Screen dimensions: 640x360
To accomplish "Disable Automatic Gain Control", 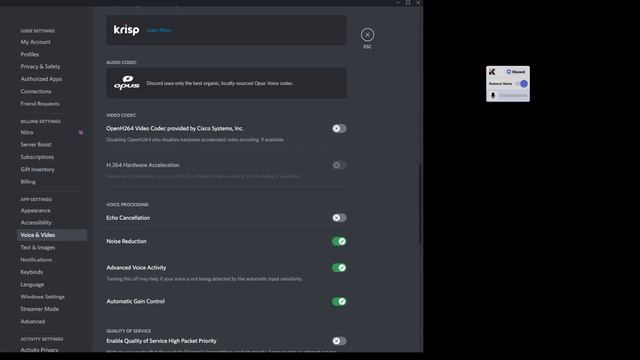I will tap(339, 302).
